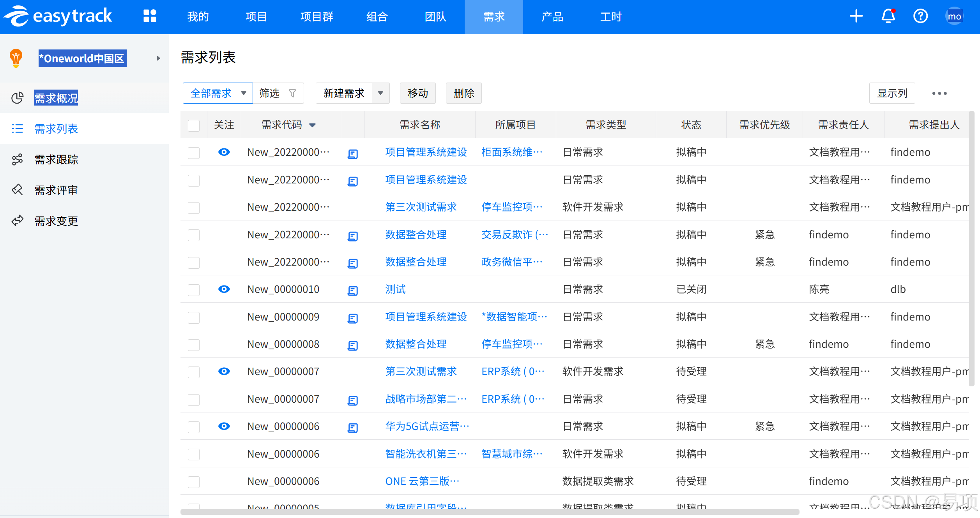
Task: Expand the 全部需求 dropdown
Action: pyautogui.click(x=244, y=93)
